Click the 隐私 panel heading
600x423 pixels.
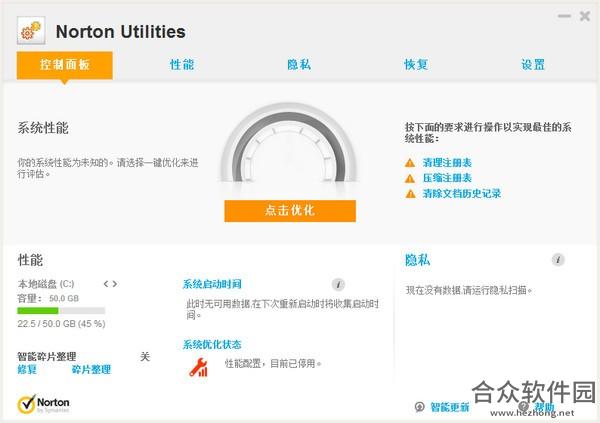click(417, 260)
